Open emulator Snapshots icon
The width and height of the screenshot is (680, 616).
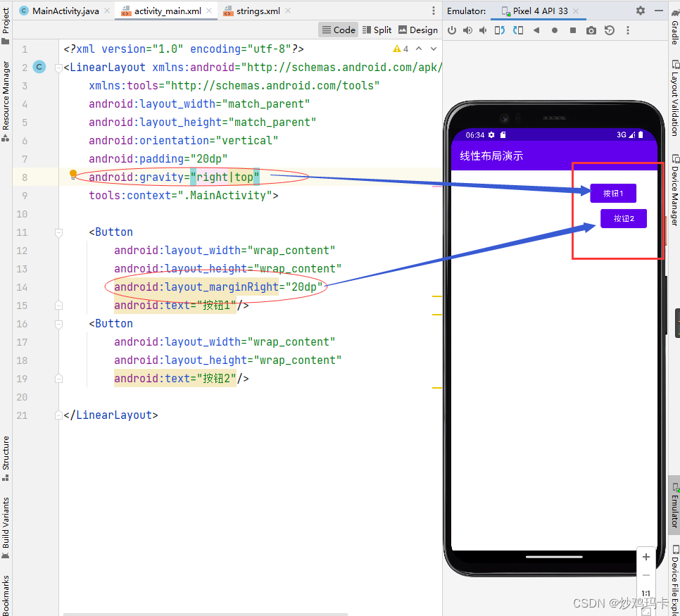point(610,30)
